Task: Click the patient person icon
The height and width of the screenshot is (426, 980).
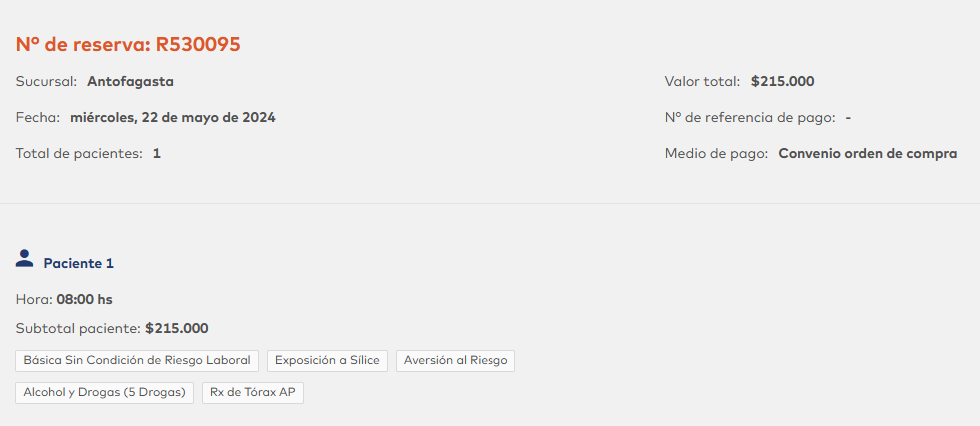Action: point(25,259)
